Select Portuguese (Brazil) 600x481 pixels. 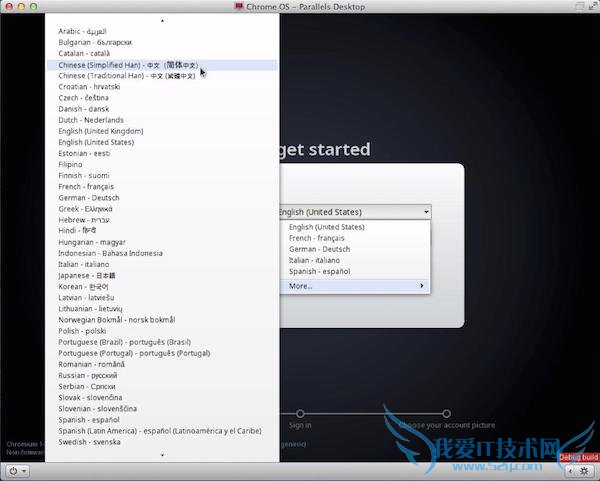click(x=161, y=342)
